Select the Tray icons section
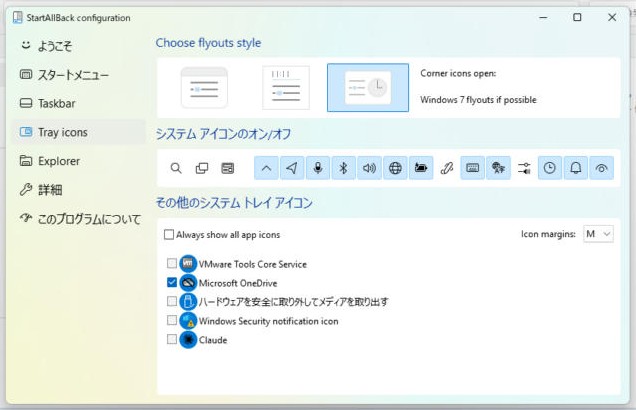The height and width of the screenshot is (410, 636). coord(78,132)
